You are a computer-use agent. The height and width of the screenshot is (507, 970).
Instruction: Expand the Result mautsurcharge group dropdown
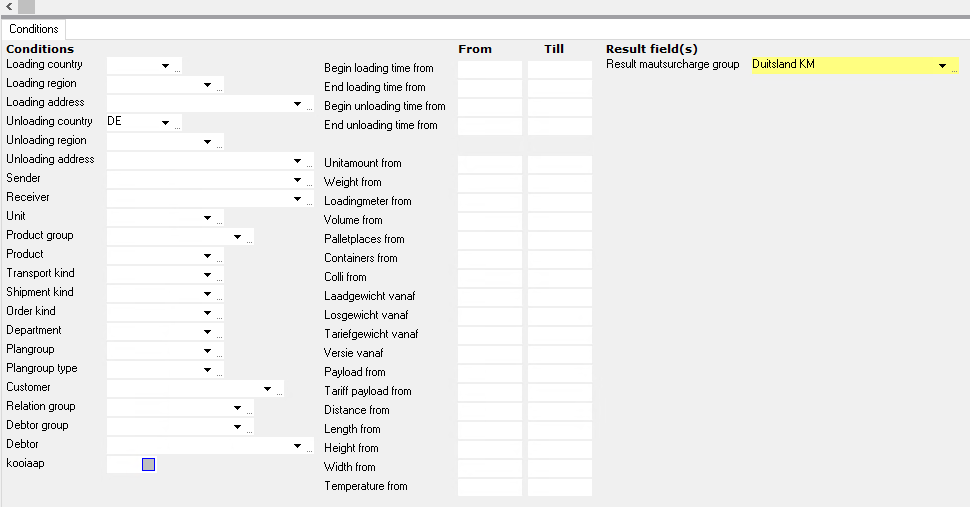coord(942,66)
